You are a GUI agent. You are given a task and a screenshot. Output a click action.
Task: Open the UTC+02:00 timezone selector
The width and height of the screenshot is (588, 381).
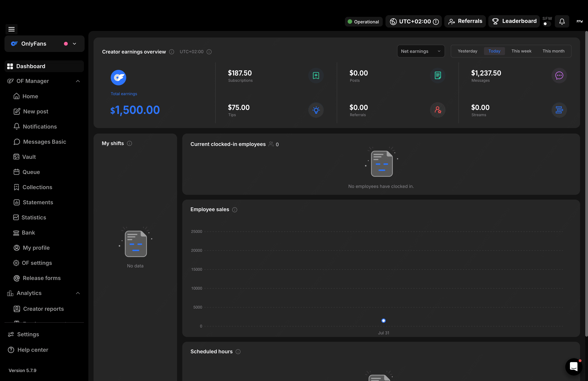tap(413, 22)
